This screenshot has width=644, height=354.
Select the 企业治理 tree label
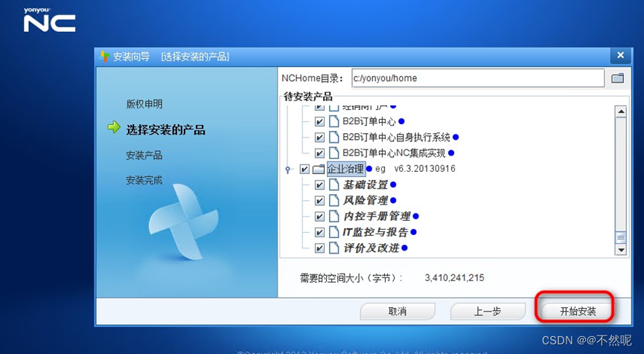tap(345, 169)
